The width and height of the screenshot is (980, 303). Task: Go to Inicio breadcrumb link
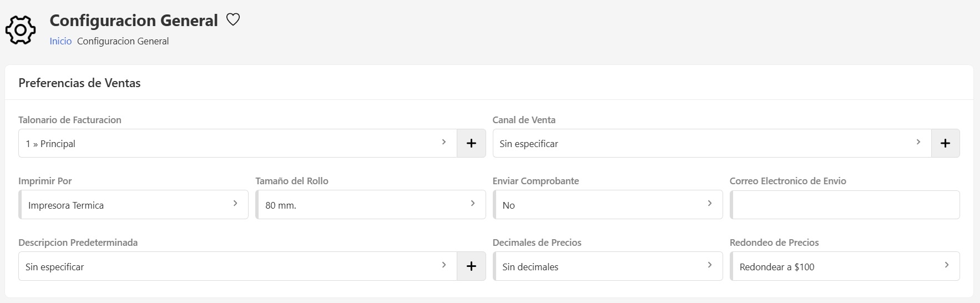[60, 41]
